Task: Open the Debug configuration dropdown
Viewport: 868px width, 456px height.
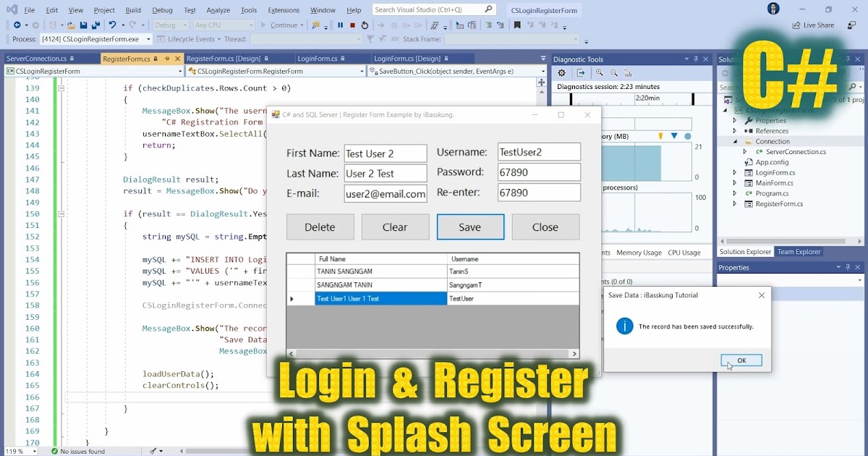Action: [x=171, y=24]
